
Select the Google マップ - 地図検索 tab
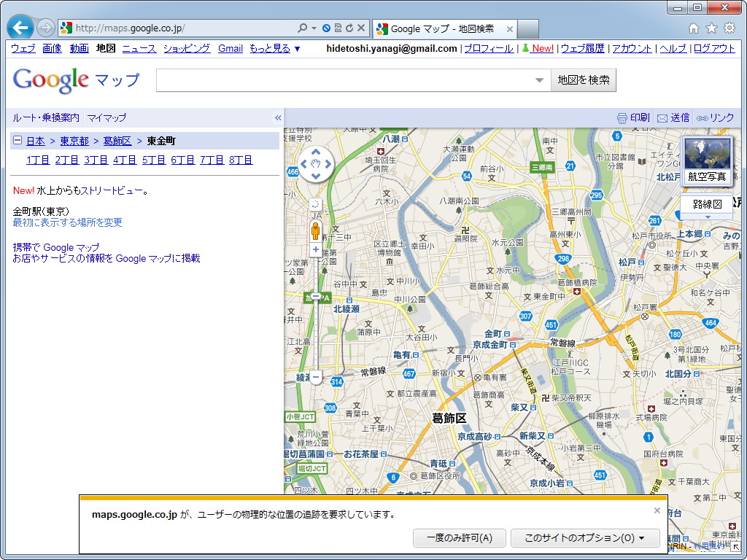441,29
